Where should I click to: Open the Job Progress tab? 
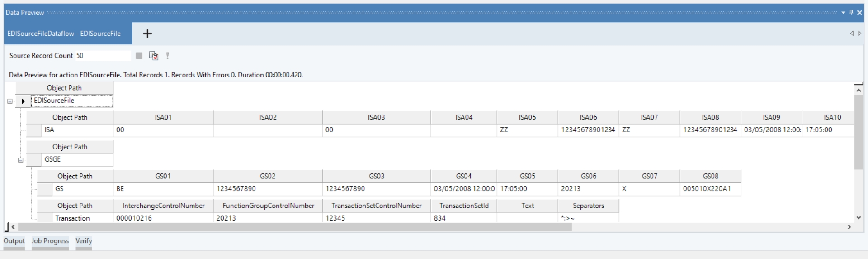[50, 241]
